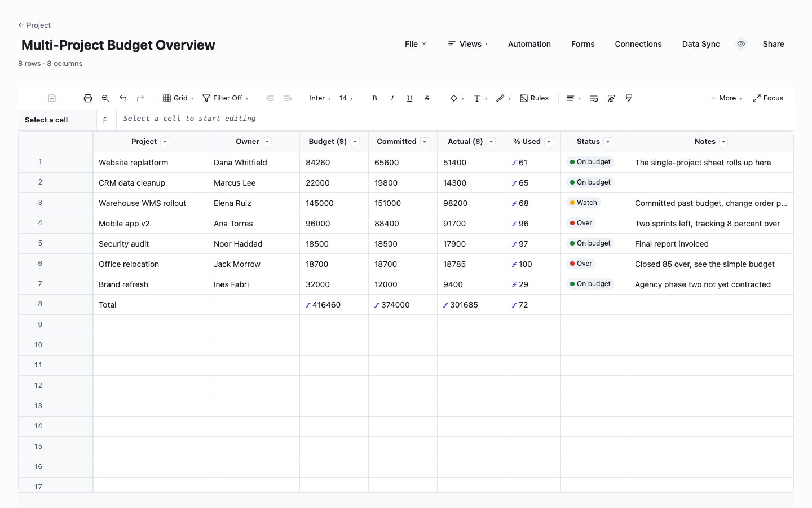
Task: Open the Project column dropdown
Action: tap(165, 142)
